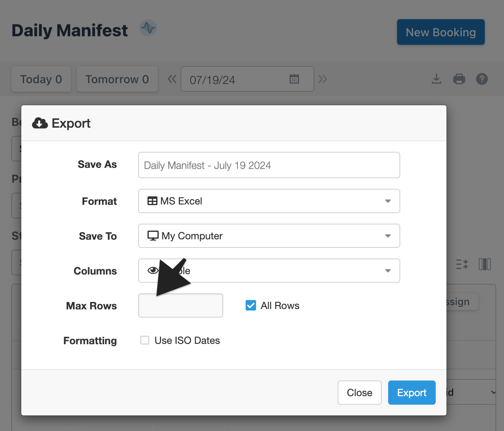504x431 pixels.
Task: Select the Today 0 filter button
Action: (x=41, y=79)
